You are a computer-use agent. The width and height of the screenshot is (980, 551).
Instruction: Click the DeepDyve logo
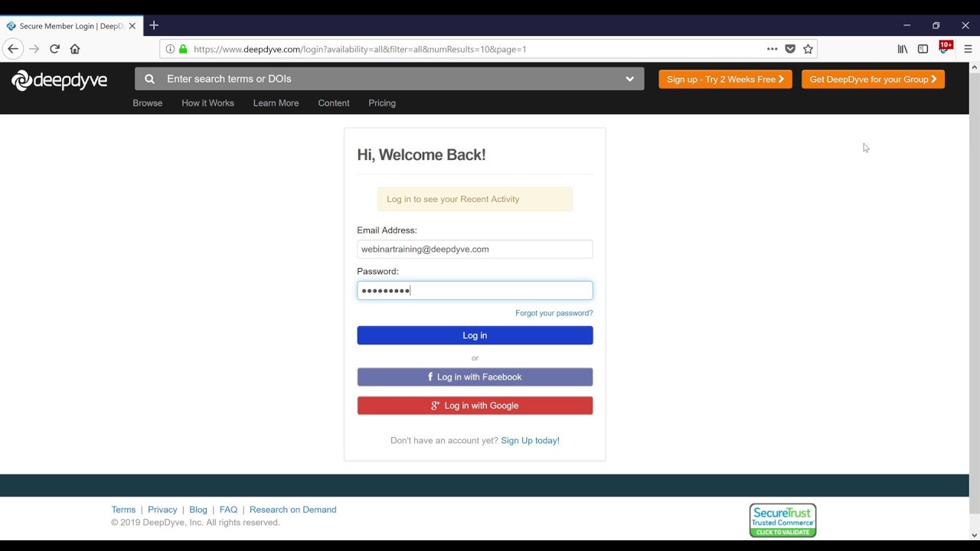59,80
